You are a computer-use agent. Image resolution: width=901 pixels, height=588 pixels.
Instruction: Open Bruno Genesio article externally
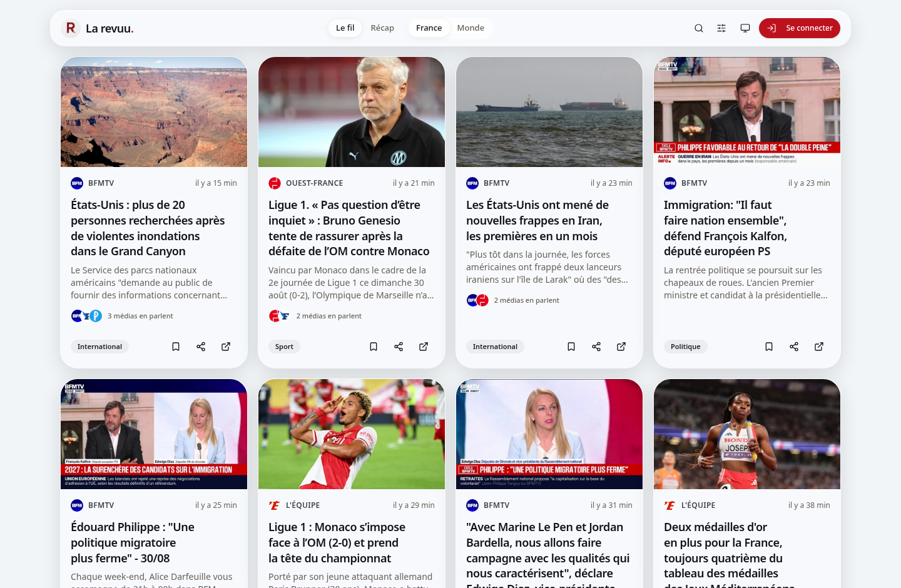coord(424,347)
